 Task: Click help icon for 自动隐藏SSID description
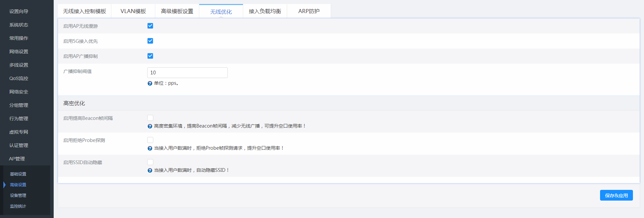150,170
